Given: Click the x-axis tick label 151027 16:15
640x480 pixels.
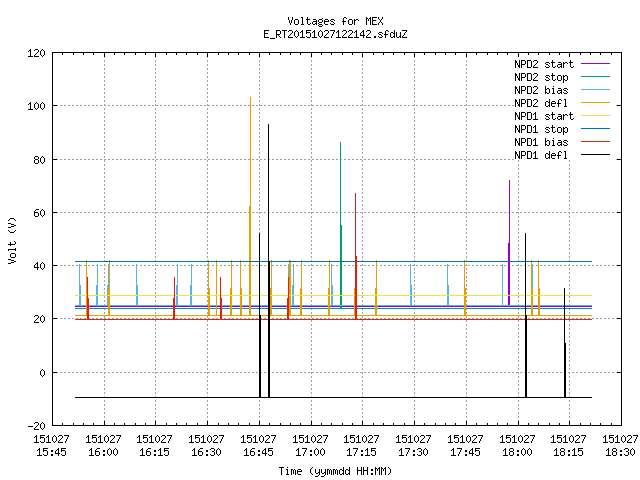Looking at the screenshot, I should pos(154,446).
